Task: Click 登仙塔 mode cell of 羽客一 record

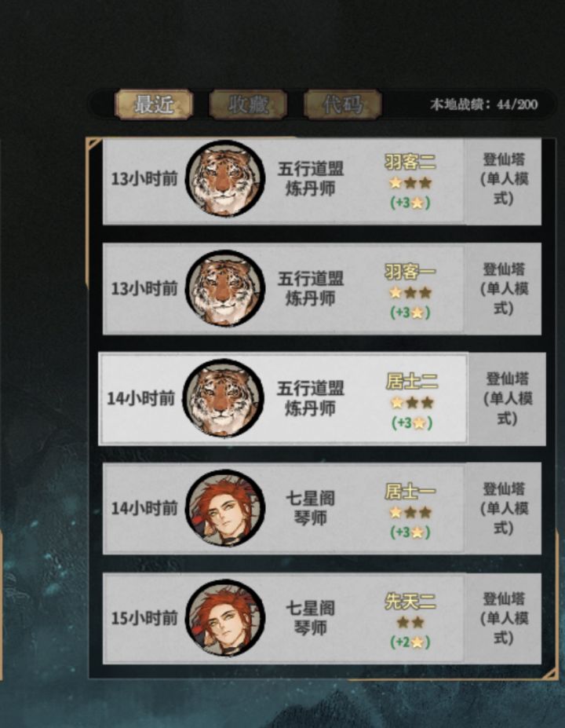Action: coord(504,289)
